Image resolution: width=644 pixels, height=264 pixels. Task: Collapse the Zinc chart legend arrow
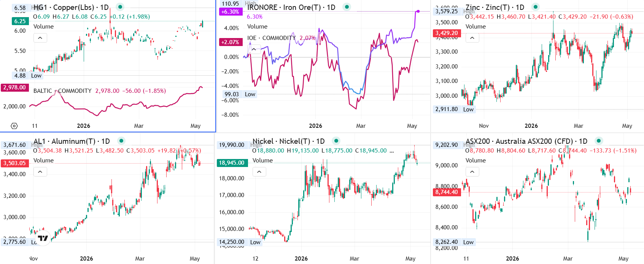(x=472, y=38)
